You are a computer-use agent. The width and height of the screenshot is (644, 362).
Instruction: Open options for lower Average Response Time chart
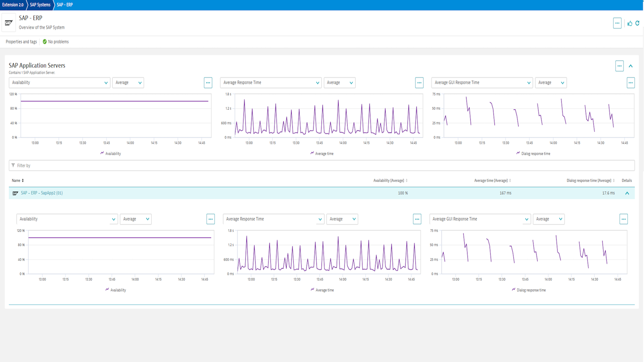point(417,219)
